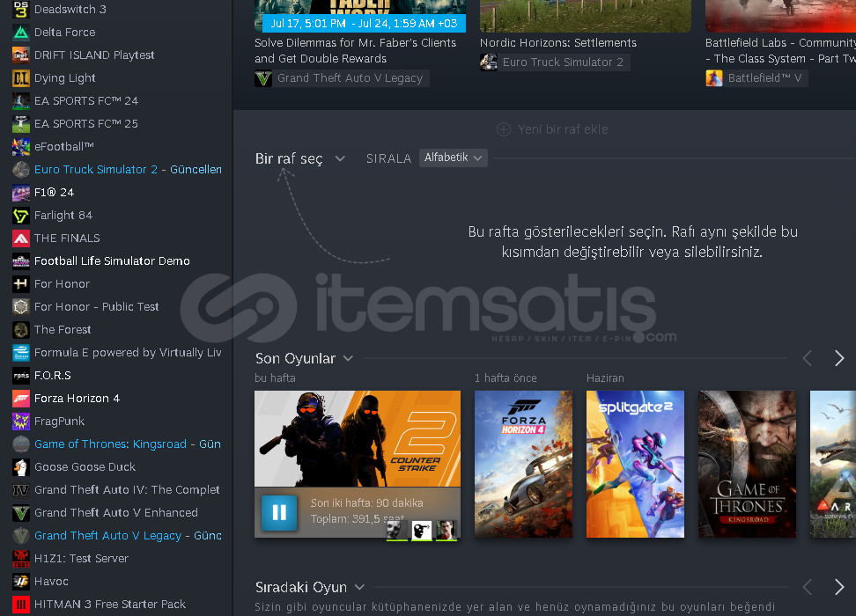Click THE FINALS game icon
The image size is (856, 616).
pyautogui.click(x=21, y=238)
